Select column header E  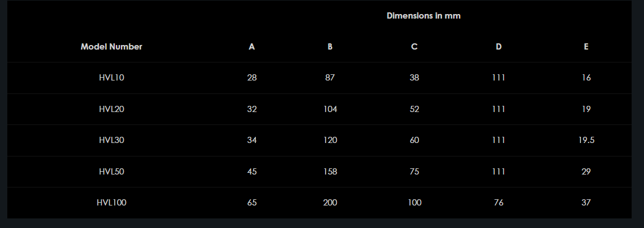586,47
